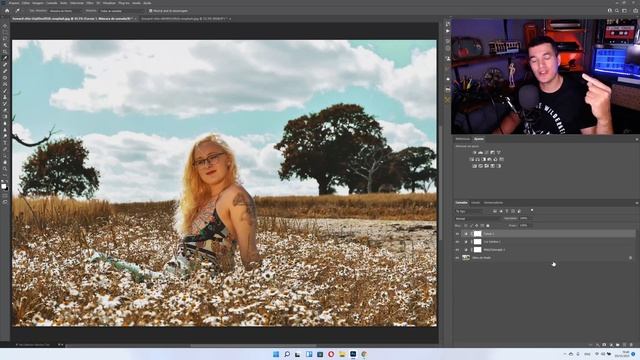The image size is (640, 360).
Task: Toggle layer filtering switch in Camadas panel
Action: click(x=532, y=210)
